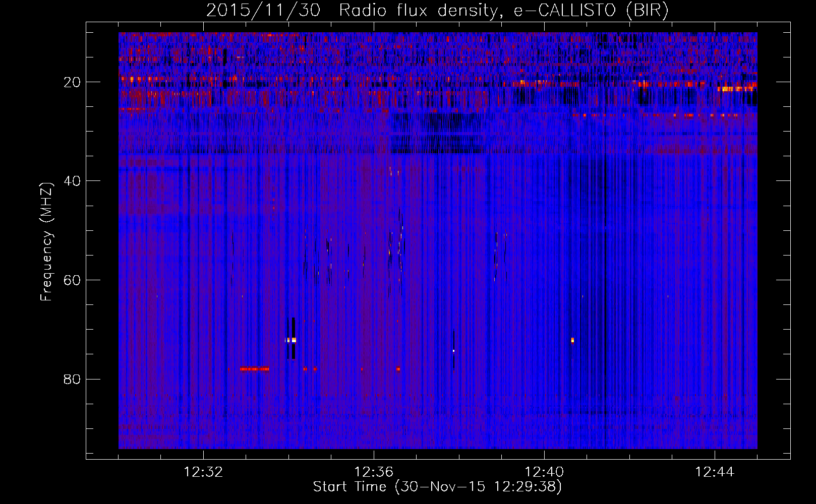Viewport: 816px width, 504px height.
Task: Click the "20" frequency tick label
Action: click(73, 82)
